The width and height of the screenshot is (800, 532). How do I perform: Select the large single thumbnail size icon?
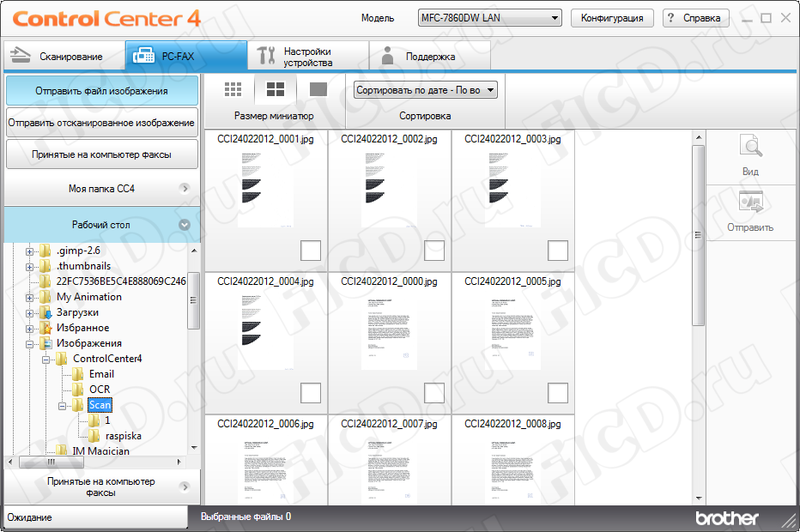click(x=318, y=89)
